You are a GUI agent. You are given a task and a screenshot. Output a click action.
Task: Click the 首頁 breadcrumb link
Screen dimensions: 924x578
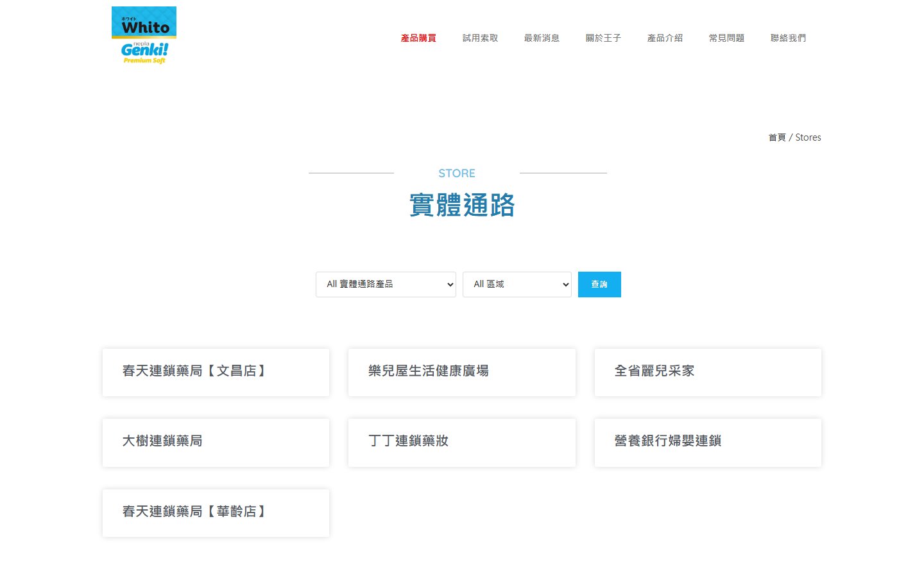776,137
